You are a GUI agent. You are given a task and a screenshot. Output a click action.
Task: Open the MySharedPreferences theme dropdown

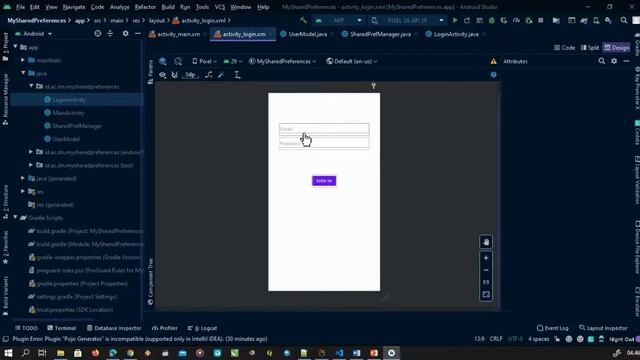(x=282, y=61)
